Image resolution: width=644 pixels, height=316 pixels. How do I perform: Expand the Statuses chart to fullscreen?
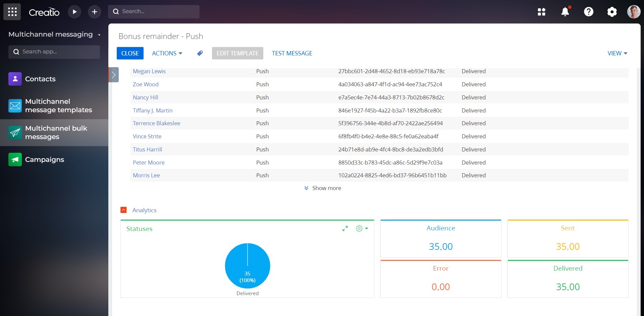pos(345,228)
